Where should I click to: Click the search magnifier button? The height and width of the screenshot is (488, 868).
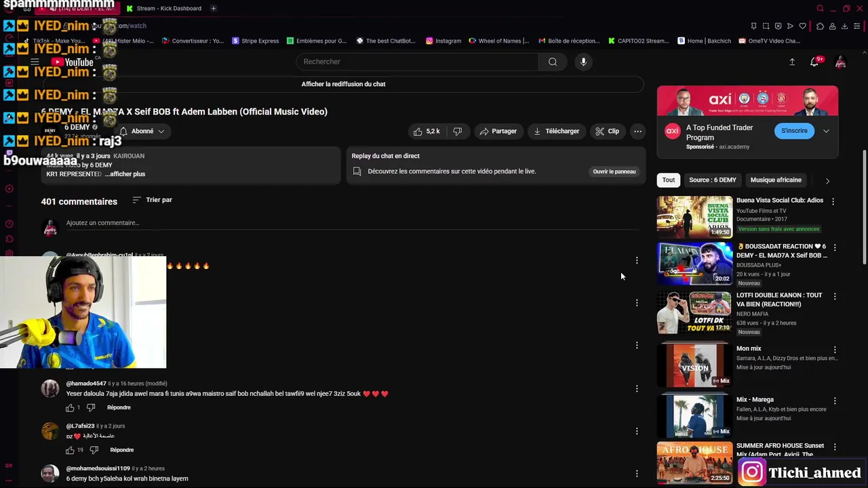pos(553,62)
